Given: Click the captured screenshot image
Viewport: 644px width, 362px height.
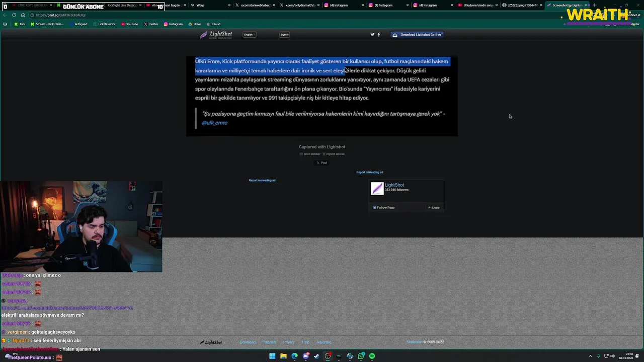Looking at the screenshot, I should pyautogui.click(x=322, y=96).
